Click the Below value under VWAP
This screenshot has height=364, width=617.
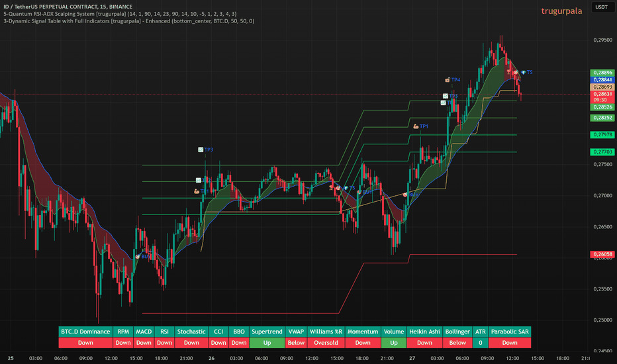click(x=296, y=343)
